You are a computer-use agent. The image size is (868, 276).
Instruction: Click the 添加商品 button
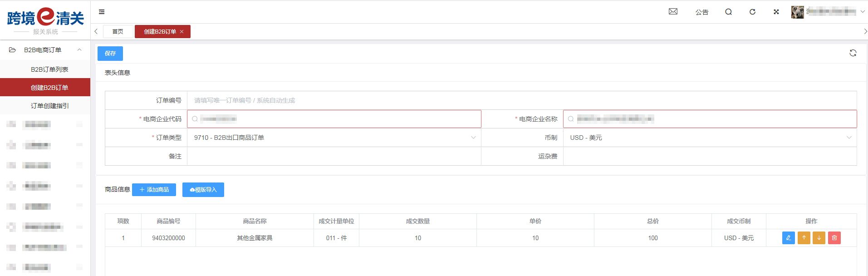154,190
